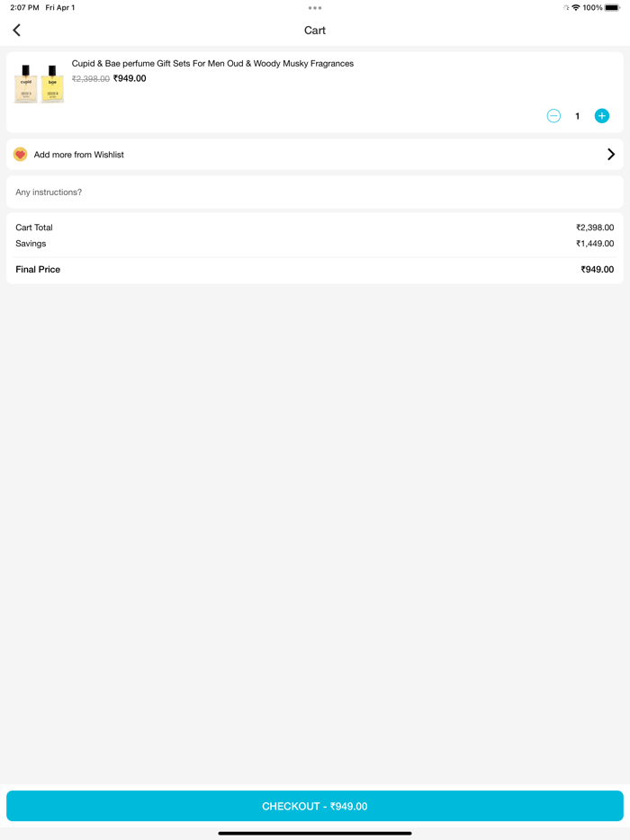
Task: Decrease quantity with the minus button
Action: (x=553, y=116)
